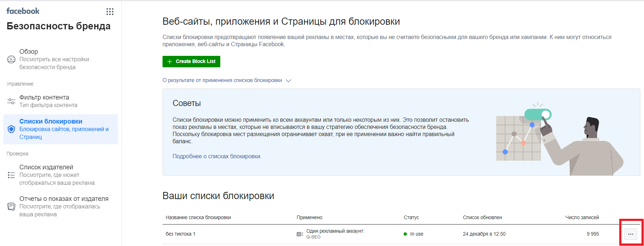Viewport: 644px width, 246px height.
Task: Follow 'Подробнее о списках блокировки' link
Action: [217, 156]
